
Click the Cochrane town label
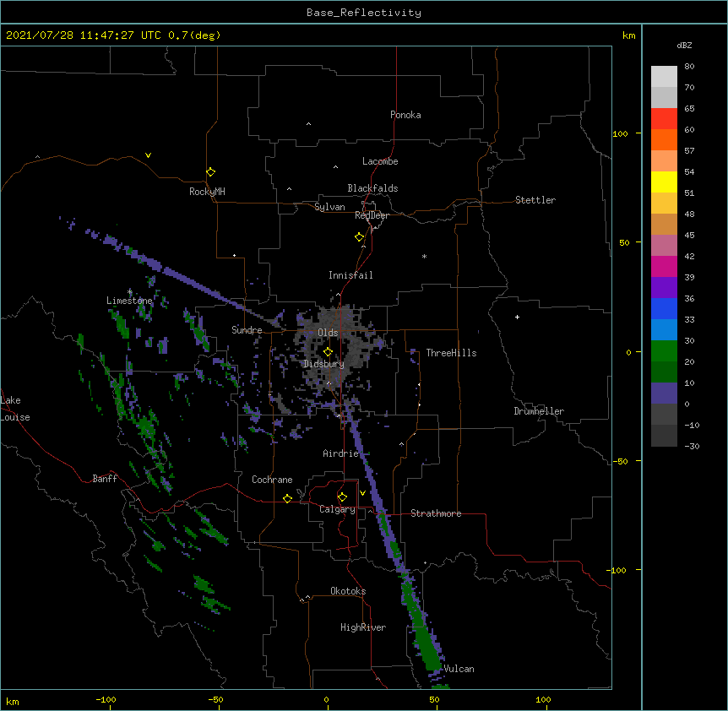[272, 480]
